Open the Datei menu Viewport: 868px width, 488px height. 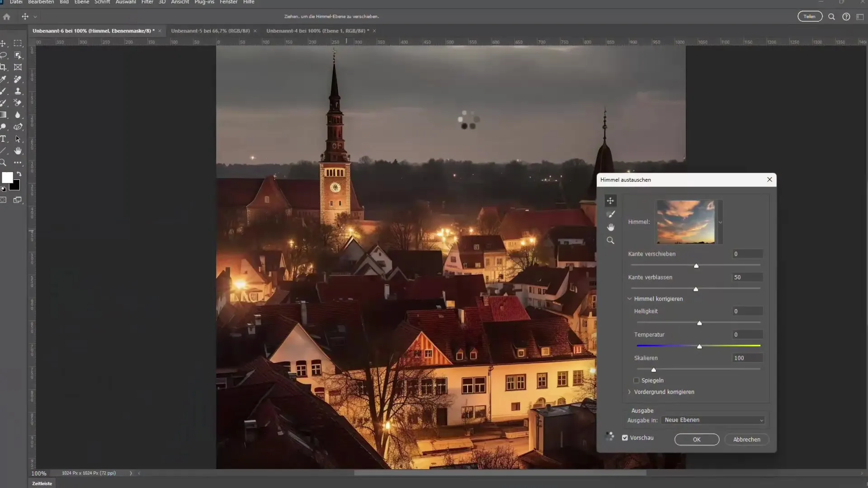pos(16,2)
